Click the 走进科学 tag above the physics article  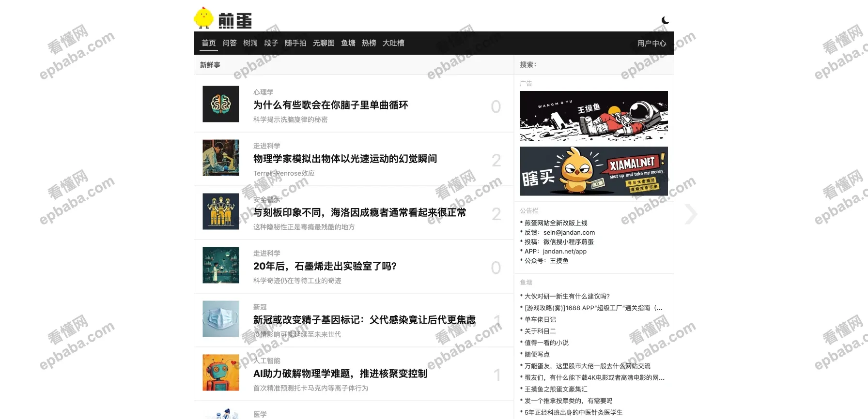coord(267,146)
